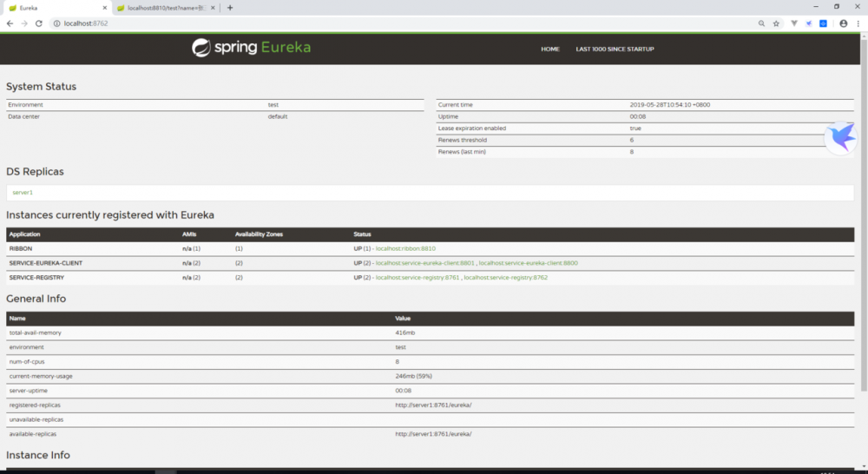Click the Current time value 2019-05-28T10:54:10
Viewport: 868px width, 474px height.
(x=670, y=105)
